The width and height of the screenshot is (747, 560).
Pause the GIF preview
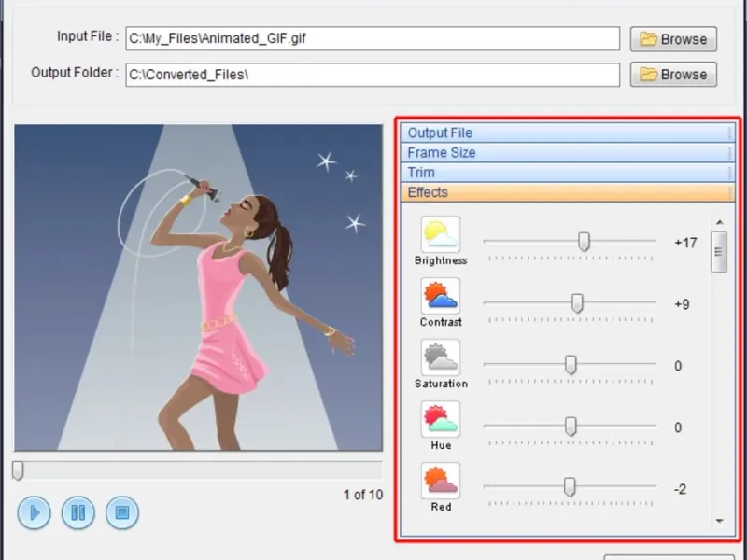coord(78,512)
